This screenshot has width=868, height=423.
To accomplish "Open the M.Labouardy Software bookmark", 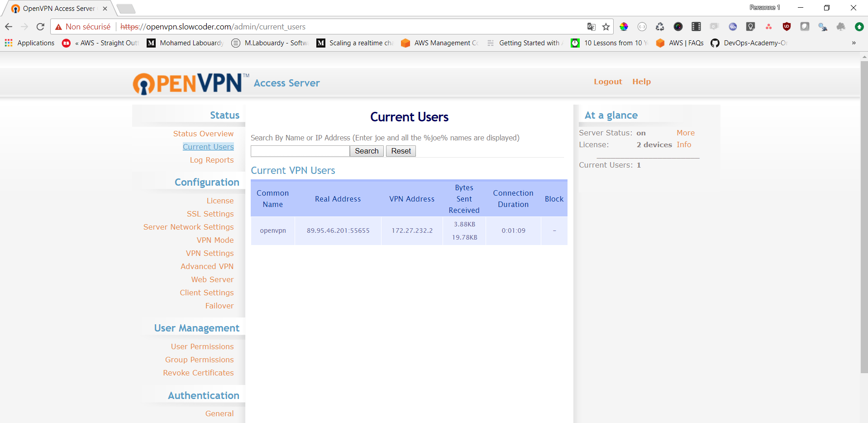I will tap(270, 43).
